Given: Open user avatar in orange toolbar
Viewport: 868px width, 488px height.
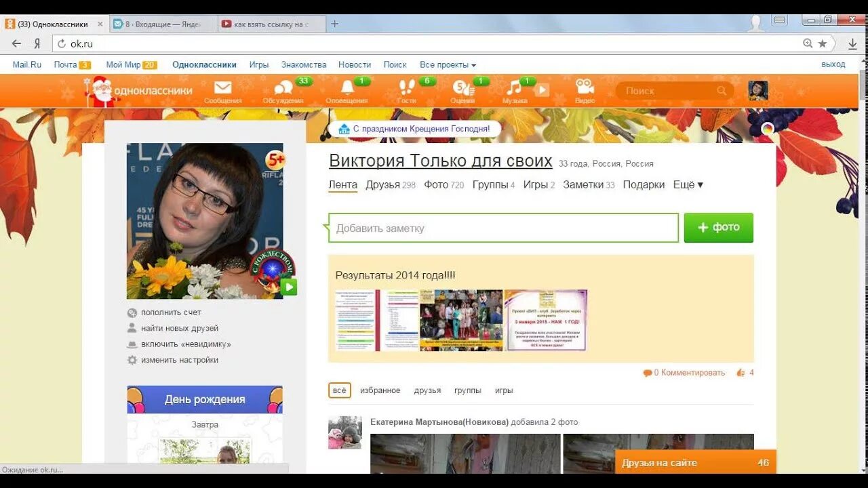Looking at the screenshot, I should click(x=758, y=91).
